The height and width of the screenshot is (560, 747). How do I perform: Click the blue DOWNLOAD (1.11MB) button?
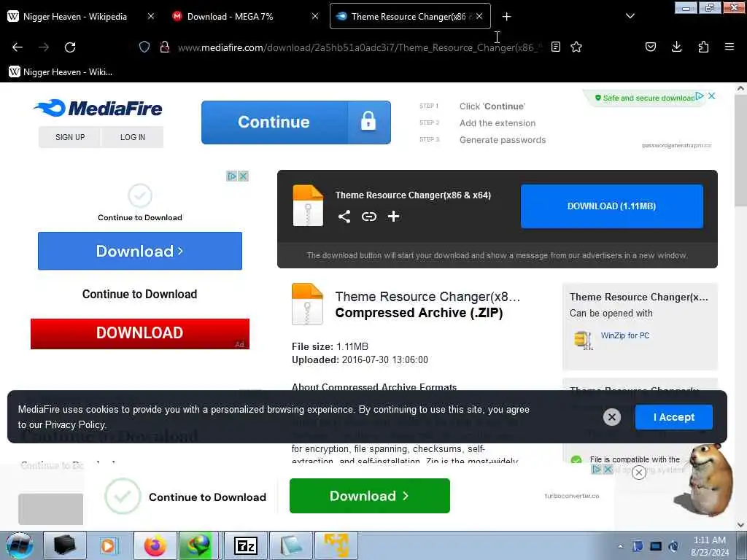(612, 206)
